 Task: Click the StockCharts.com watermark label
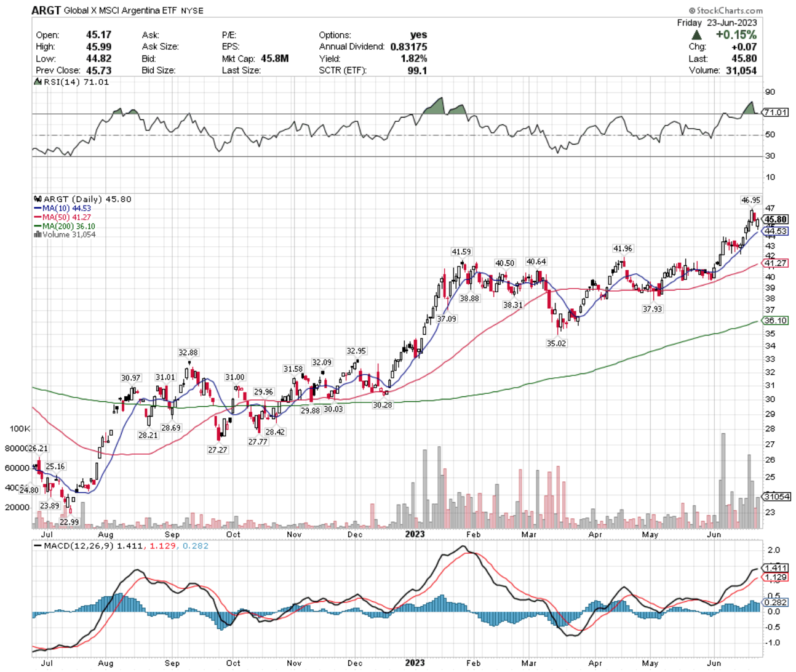726,10
